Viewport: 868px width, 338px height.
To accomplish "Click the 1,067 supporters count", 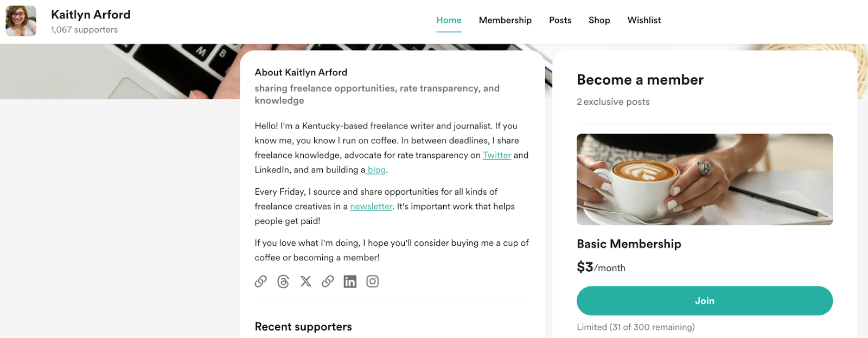I will (x=84, y=30).
